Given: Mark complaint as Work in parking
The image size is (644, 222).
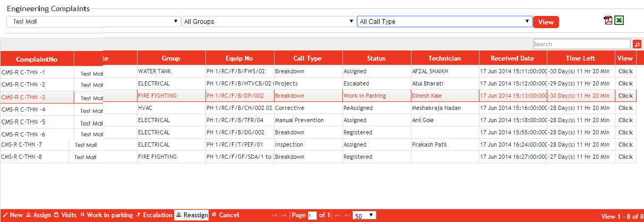Looking at the screenshot, I should [106, 215].
